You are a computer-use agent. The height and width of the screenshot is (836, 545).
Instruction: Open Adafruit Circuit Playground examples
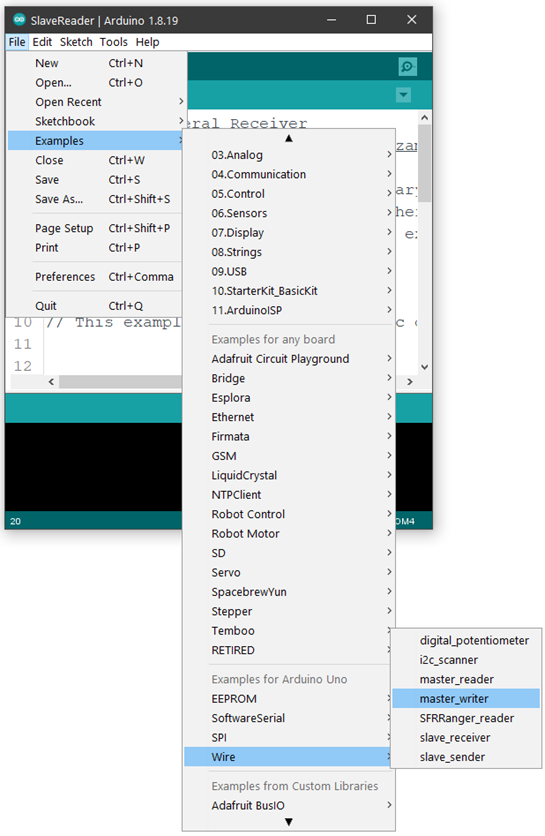pos(288,359)
